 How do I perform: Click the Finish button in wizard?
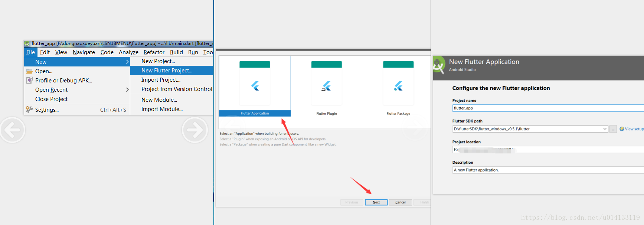pyautogui.click(x=423, y=202)
